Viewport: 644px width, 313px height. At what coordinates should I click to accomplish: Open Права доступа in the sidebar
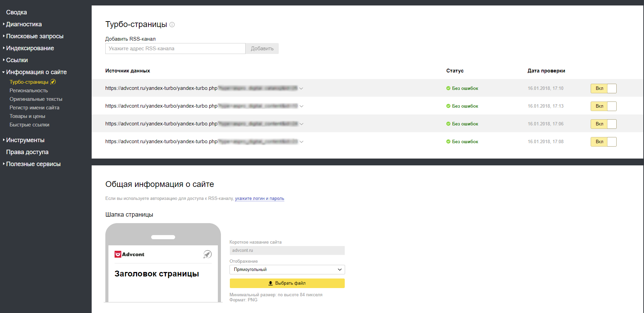27,152
